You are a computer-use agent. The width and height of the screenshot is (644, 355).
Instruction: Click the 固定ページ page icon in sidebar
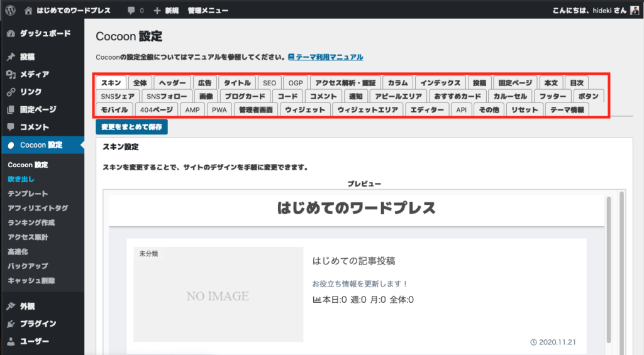[11, 109]
